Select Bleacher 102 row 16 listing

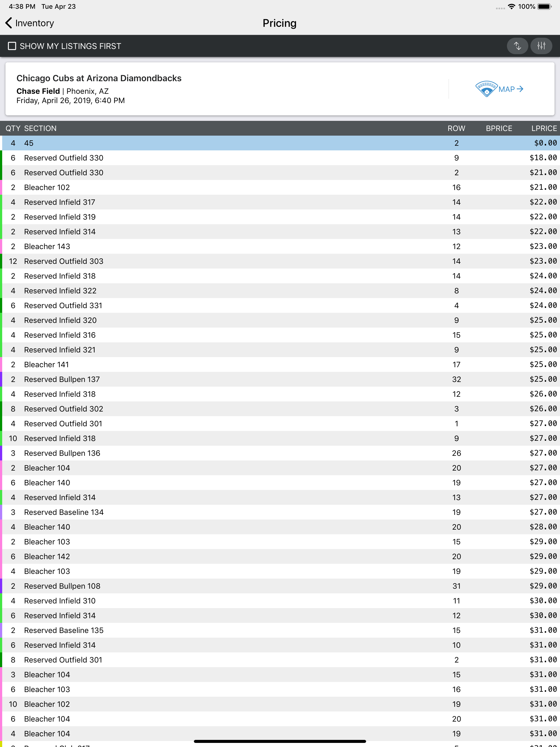280,187
